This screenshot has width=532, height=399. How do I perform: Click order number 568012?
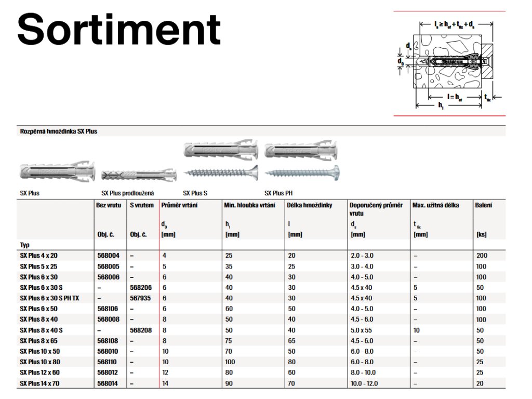coord(108,373)
